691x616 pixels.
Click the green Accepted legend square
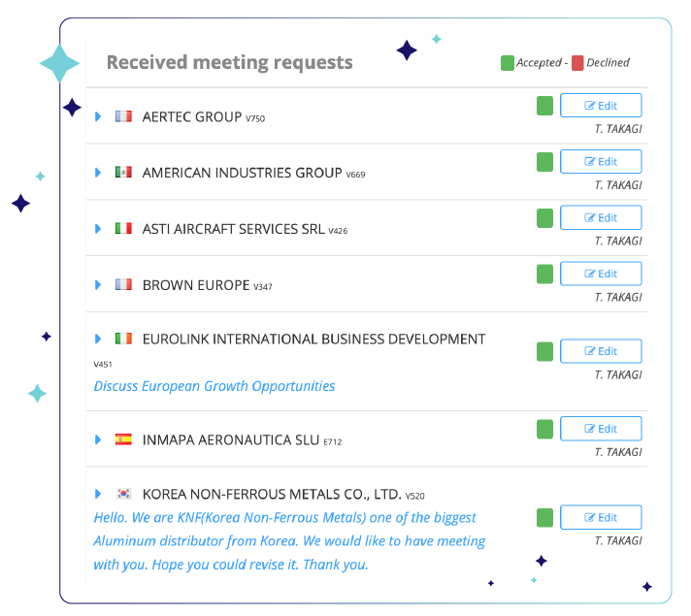tap(508, 63)
